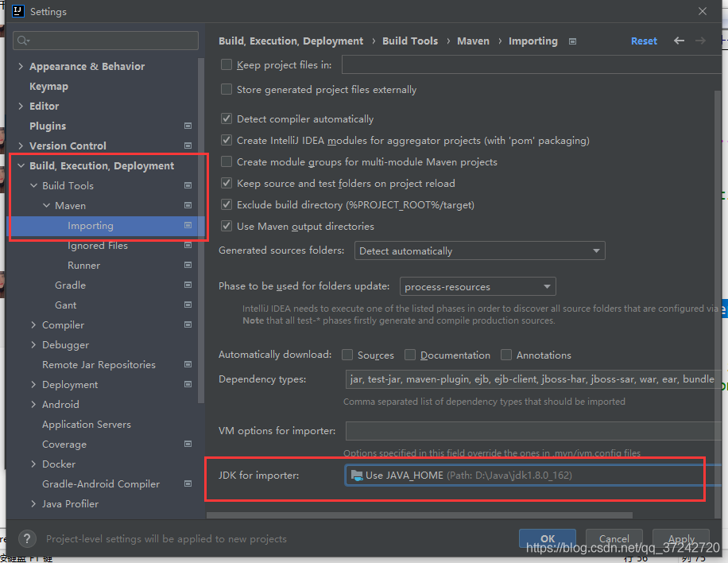Collapse the Maven node
728x563 pixels.
click(x=46, y=205)
